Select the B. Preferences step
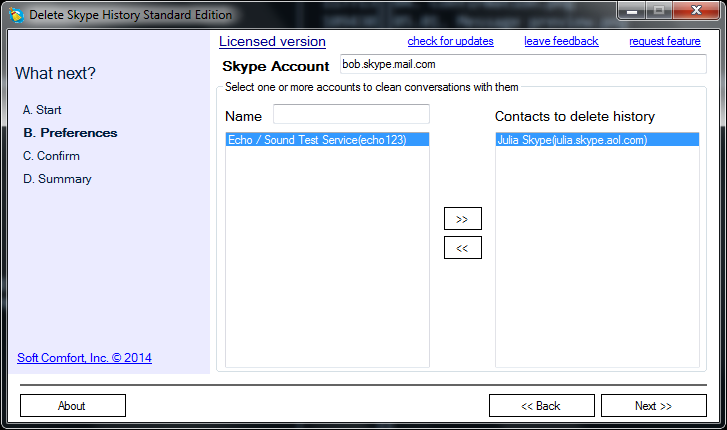This screenshot has height=430, width=727. (x=70, y=133)
